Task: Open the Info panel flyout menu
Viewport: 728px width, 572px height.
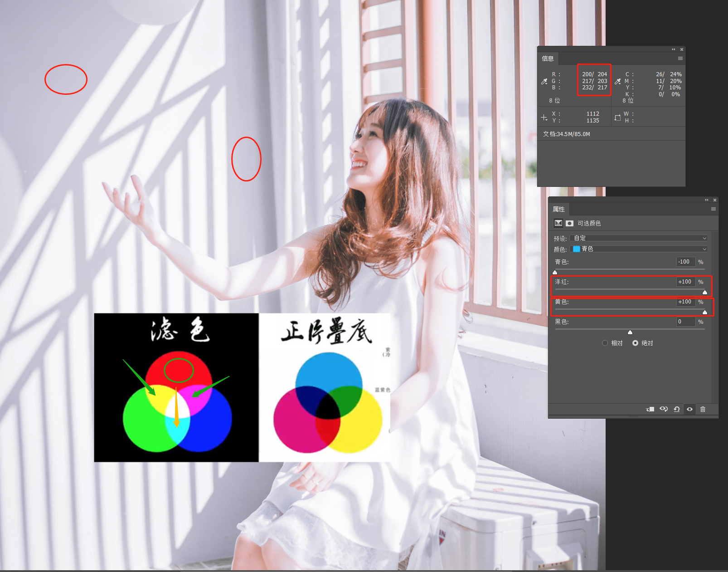Action: tap(680, 59)
